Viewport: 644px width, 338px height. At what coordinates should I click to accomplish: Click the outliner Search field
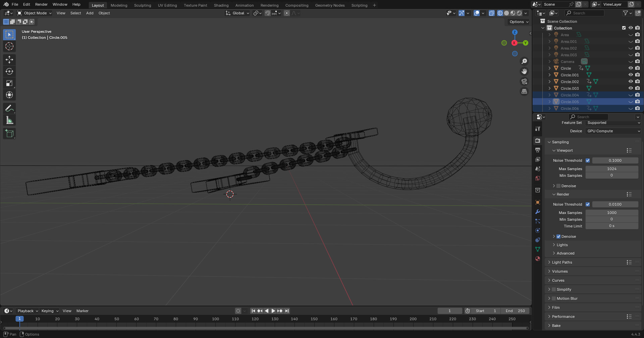click(x=585, y=13)
